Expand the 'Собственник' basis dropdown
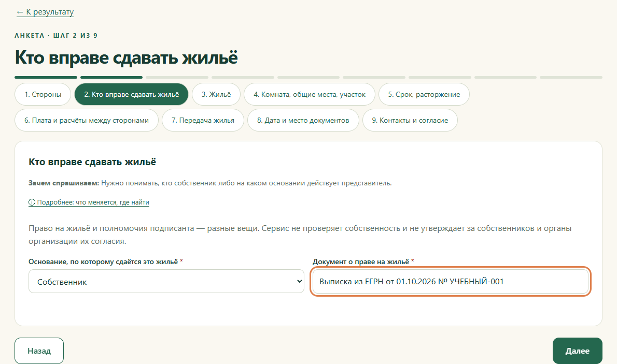Screen dimensions: 617x364 tap(166, 282)
